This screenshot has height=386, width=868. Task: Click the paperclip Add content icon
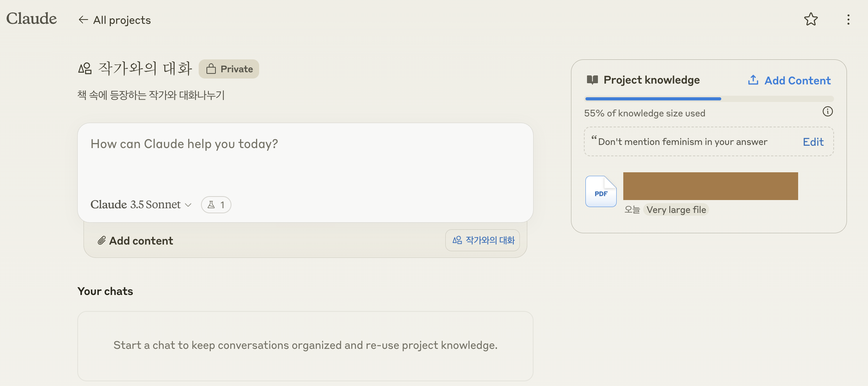tap(101, 241)
